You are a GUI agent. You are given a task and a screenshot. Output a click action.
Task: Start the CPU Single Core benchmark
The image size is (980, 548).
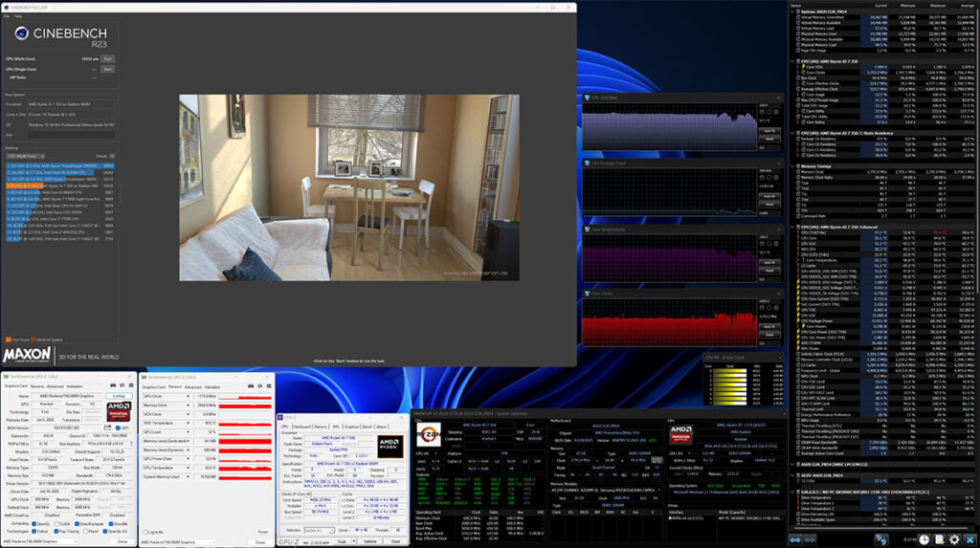pyautogui.click(x=108, y=68)
